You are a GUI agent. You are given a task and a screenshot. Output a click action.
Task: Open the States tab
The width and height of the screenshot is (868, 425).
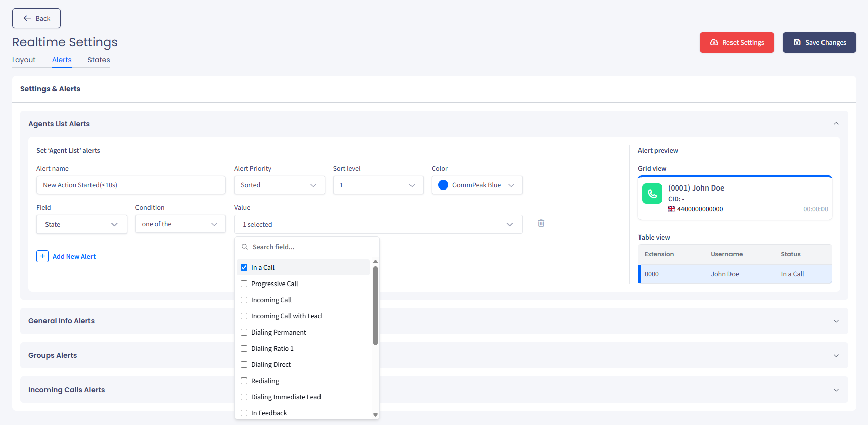coord(99,60)
